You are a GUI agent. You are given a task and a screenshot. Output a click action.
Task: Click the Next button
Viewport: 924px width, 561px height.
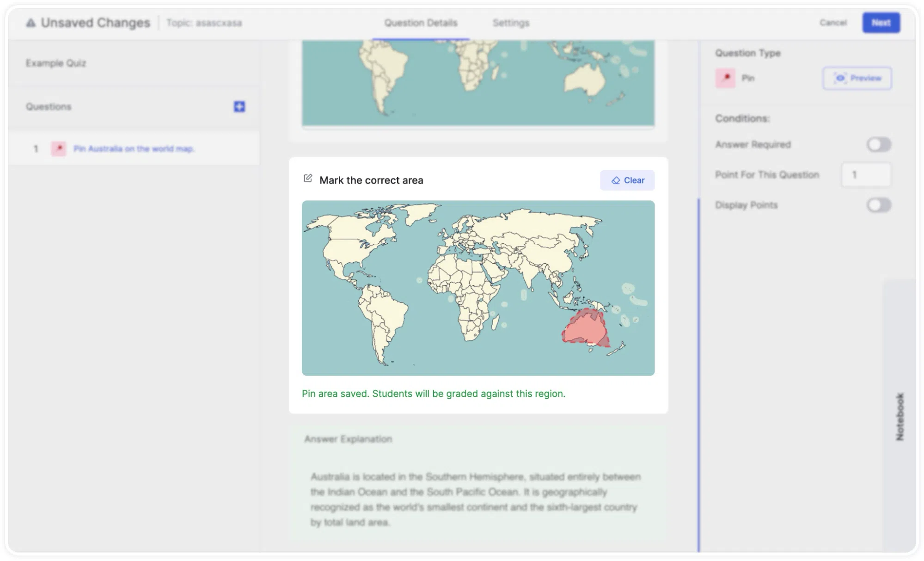[881, 23]
